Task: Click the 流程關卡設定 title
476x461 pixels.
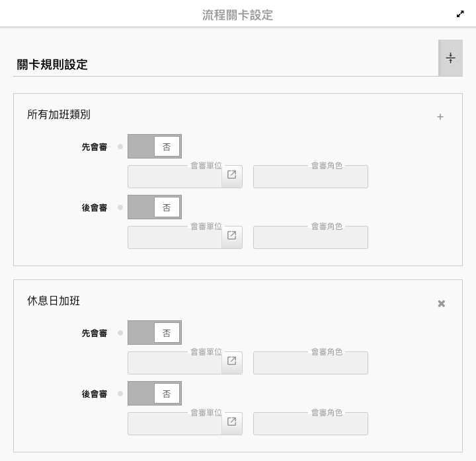Action: tap(237, 15)
